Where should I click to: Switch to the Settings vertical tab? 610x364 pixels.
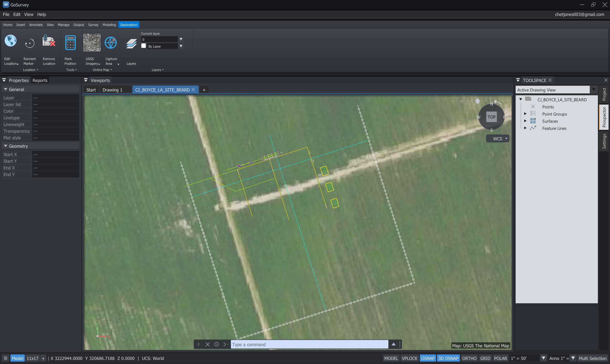tap(604, 141)
